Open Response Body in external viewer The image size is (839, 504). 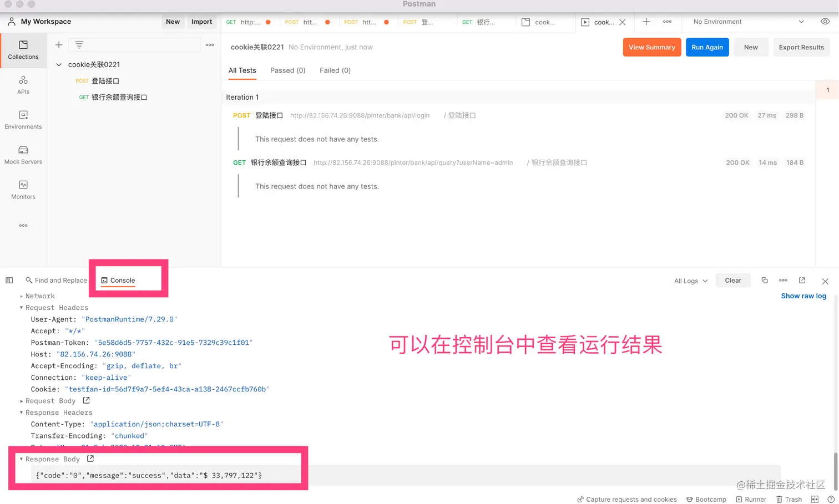click(x=90, y=459)
